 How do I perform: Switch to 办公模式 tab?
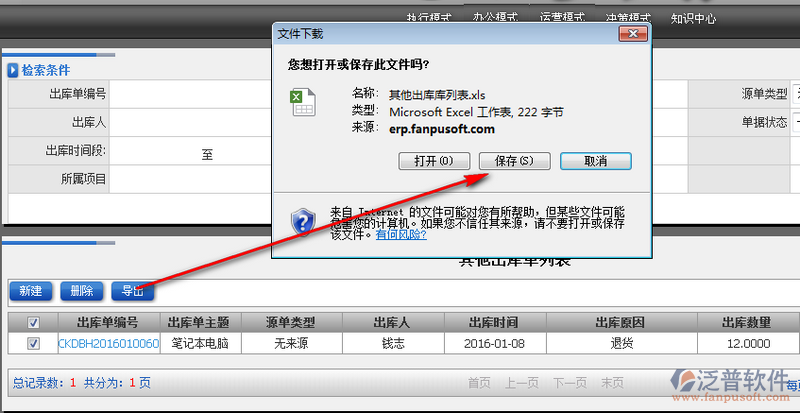coord(496,17)
